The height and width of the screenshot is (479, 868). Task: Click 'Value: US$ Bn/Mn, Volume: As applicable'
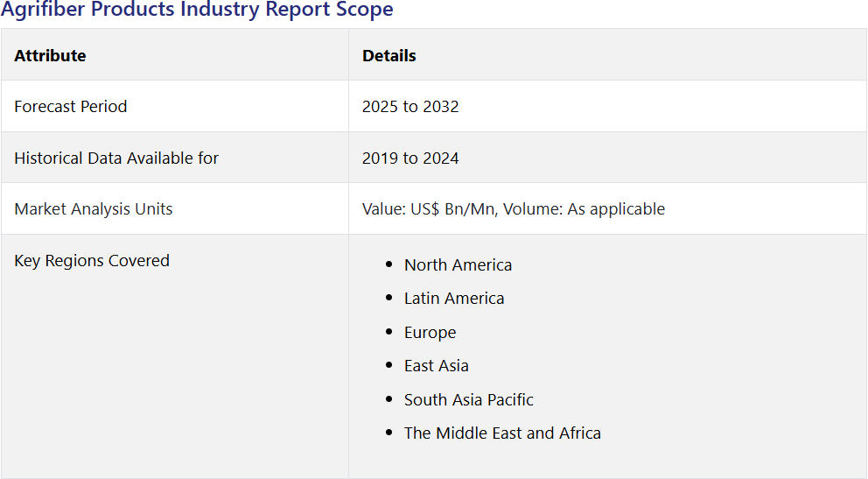[x=514, y=208]
